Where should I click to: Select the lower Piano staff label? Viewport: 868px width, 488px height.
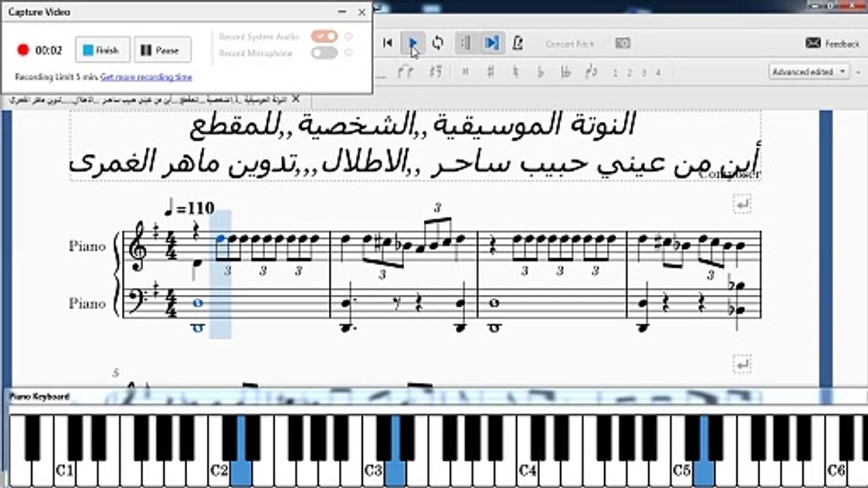click(87, 303)
